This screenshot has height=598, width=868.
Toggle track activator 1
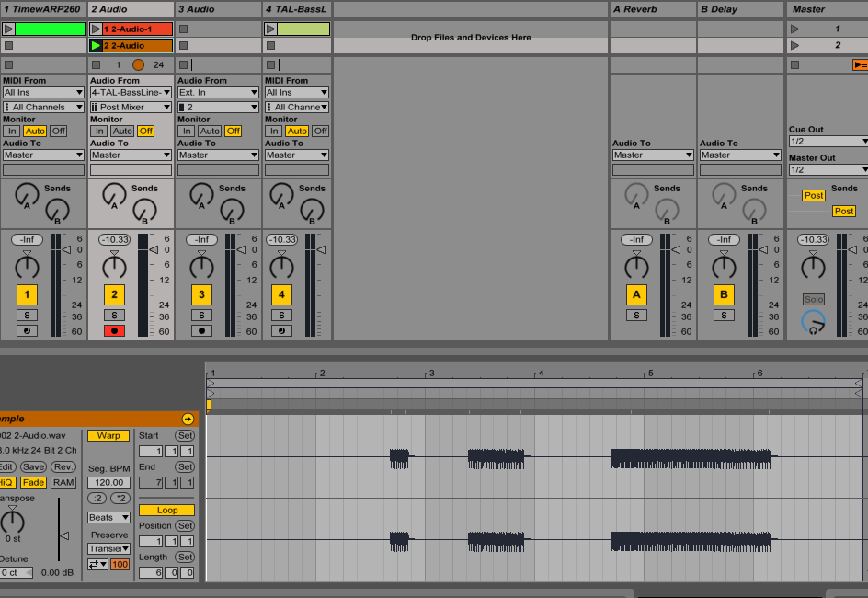pos(28,294)
